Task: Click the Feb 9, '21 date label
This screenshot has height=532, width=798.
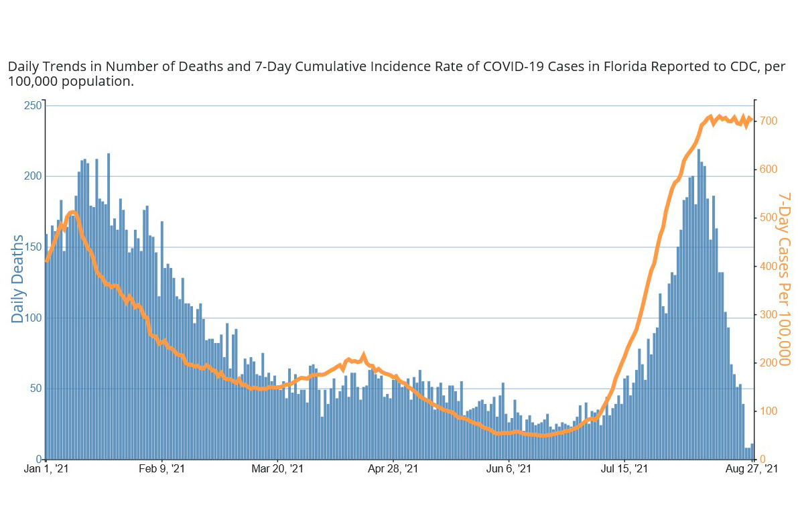Action: coord(161,470)
